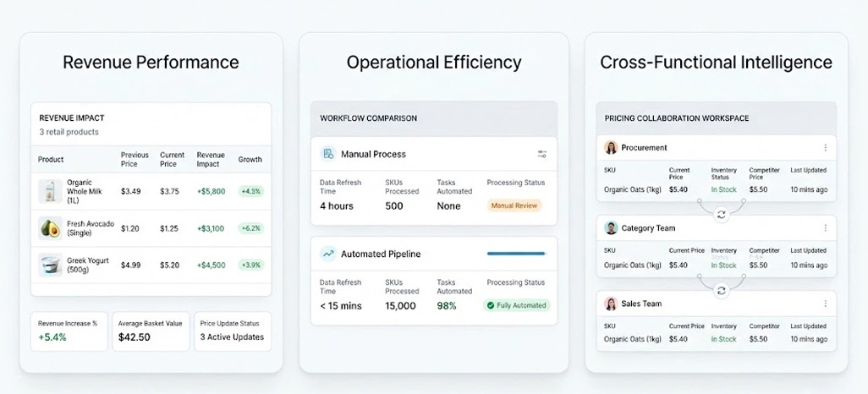
Task: Click the Product column header
Action: (x=51, y=159)
